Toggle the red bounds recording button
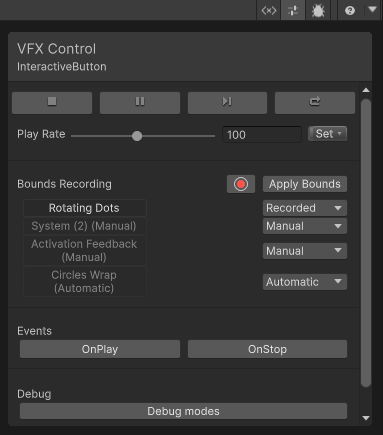Screen dimensions: 383x435 point(241,184)
